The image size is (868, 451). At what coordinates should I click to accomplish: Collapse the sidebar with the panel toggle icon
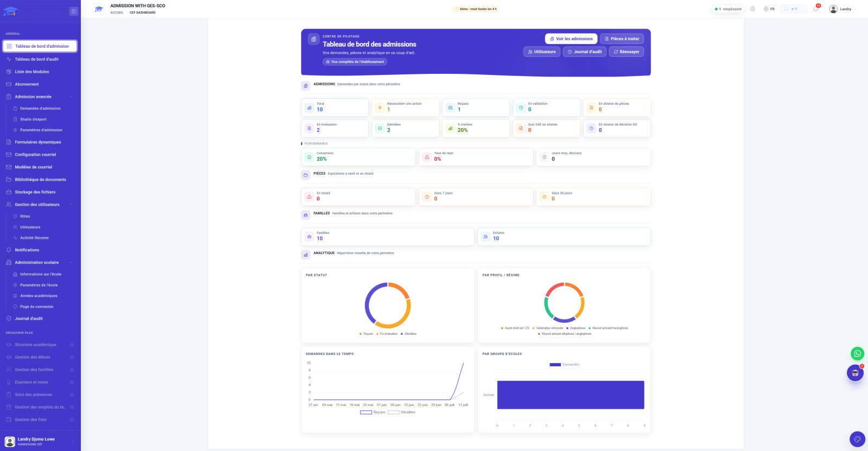pyautogui.click(x=74, y=11)
